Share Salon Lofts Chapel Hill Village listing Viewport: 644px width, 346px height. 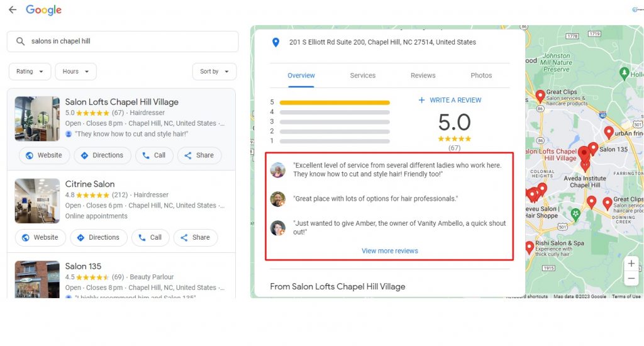point(199,155)
